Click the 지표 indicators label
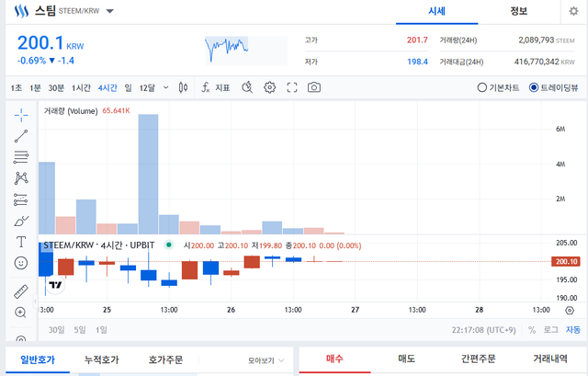Screen dimensions: 588x376 pyautogui.click(x=222, y=88)
